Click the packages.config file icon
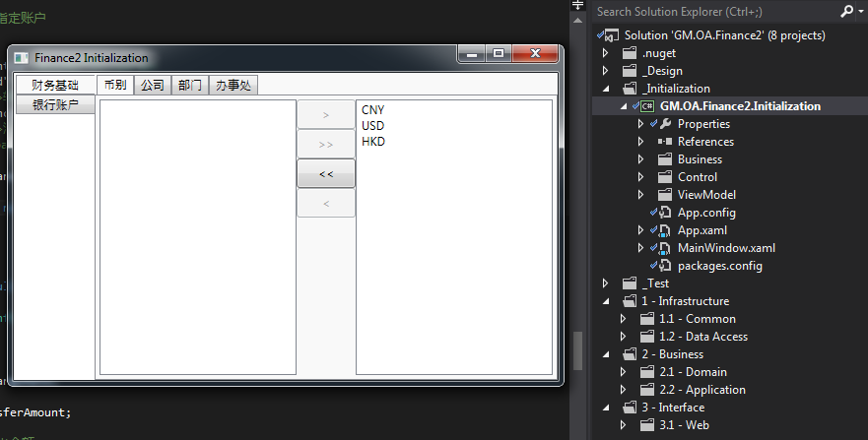This screenshot has width=868, height=440. click(665, 266)
